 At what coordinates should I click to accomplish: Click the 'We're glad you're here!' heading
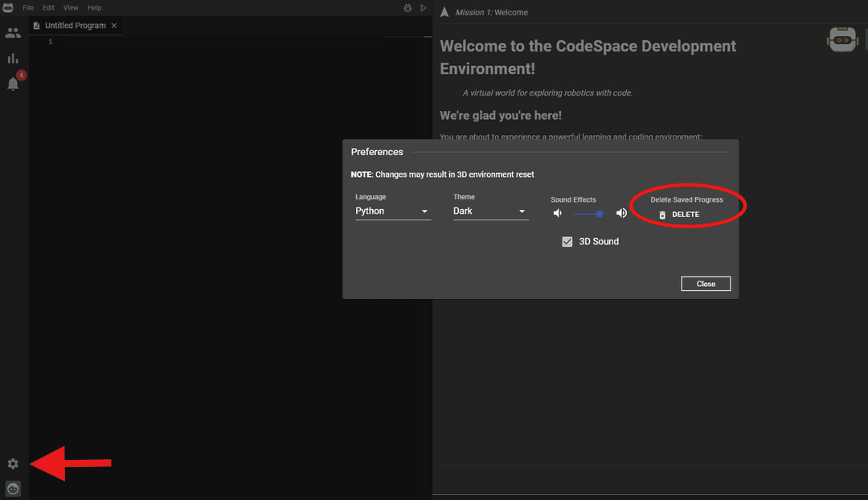pos(501,115)
